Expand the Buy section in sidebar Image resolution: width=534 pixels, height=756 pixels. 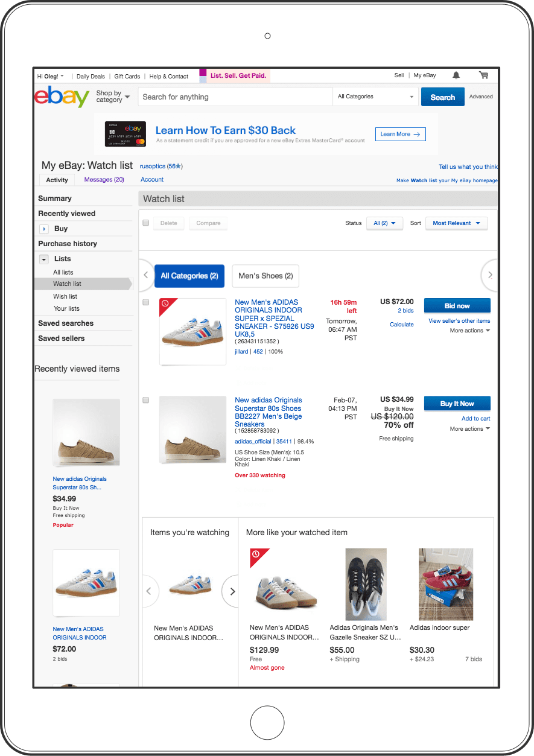tap(43, 229)
